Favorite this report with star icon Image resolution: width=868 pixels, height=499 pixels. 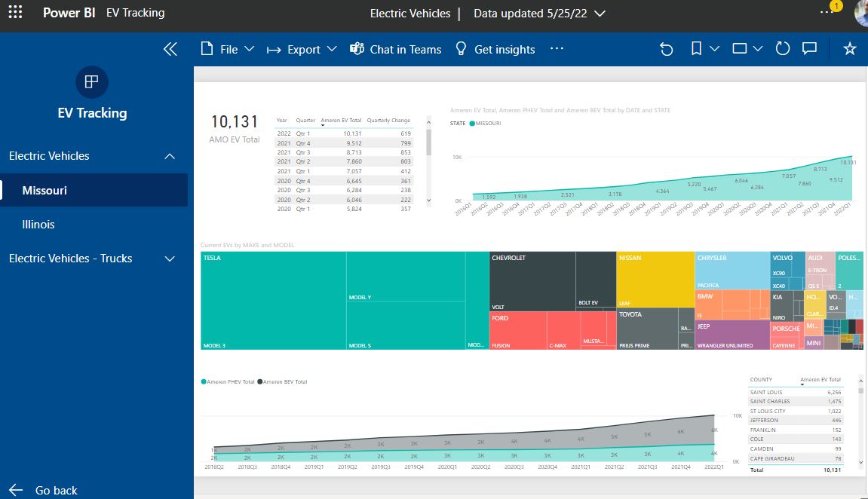850,49
